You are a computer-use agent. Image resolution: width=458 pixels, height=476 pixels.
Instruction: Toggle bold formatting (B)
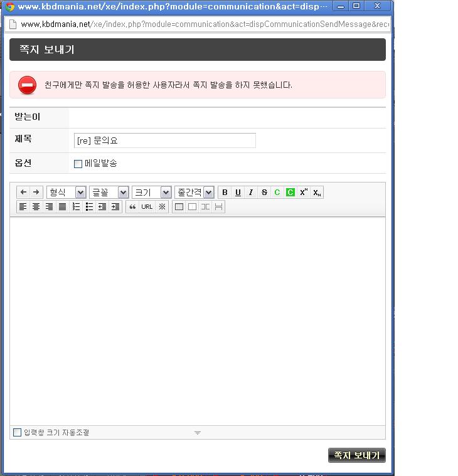[x=225, y=192]
